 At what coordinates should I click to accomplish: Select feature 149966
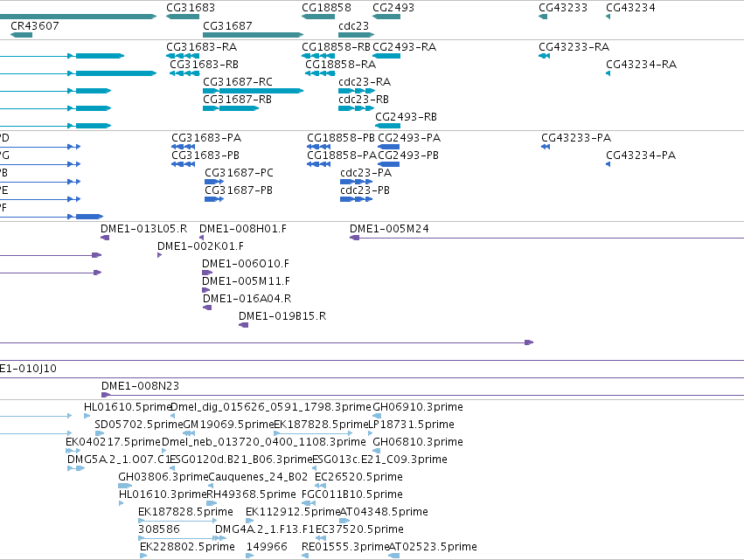pos(250,556)
